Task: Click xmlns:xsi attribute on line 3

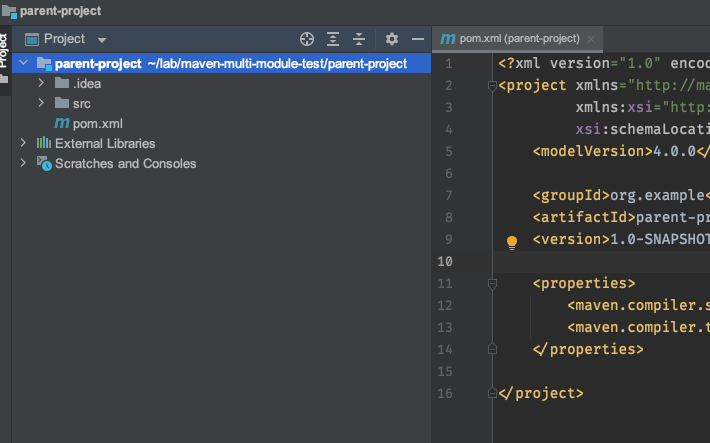Action: tap(614, 107)
